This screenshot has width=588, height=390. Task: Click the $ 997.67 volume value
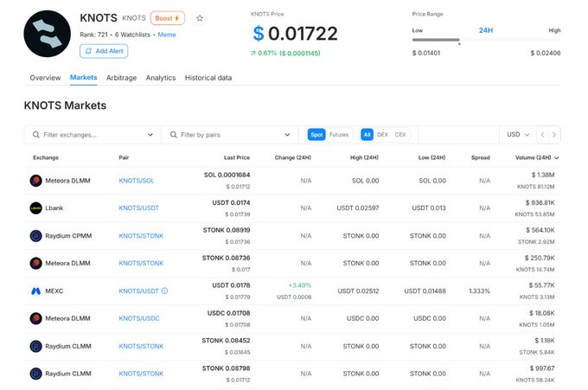point(542,368)
